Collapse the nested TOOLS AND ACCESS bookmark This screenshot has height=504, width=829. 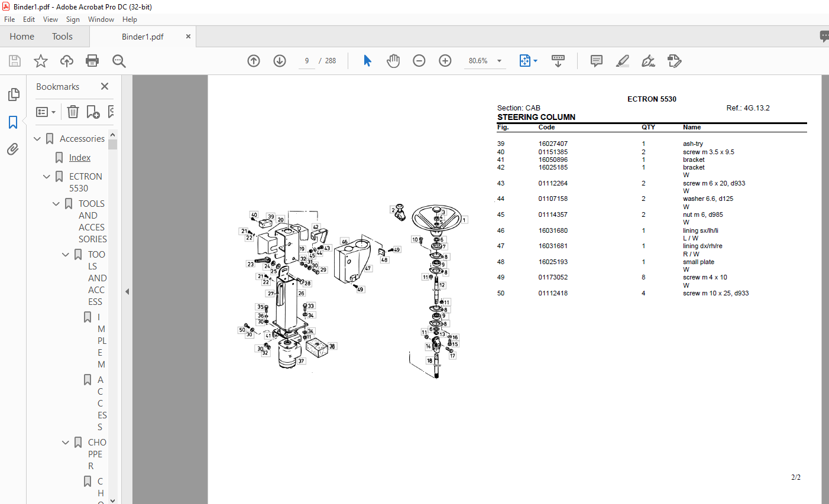point(66,255)
